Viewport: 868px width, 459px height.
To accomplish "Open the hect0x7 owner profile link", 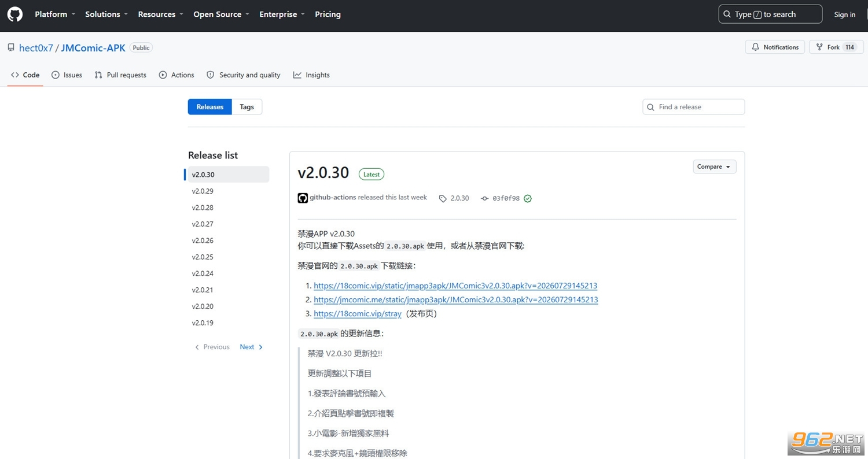I will pos(36,48).
